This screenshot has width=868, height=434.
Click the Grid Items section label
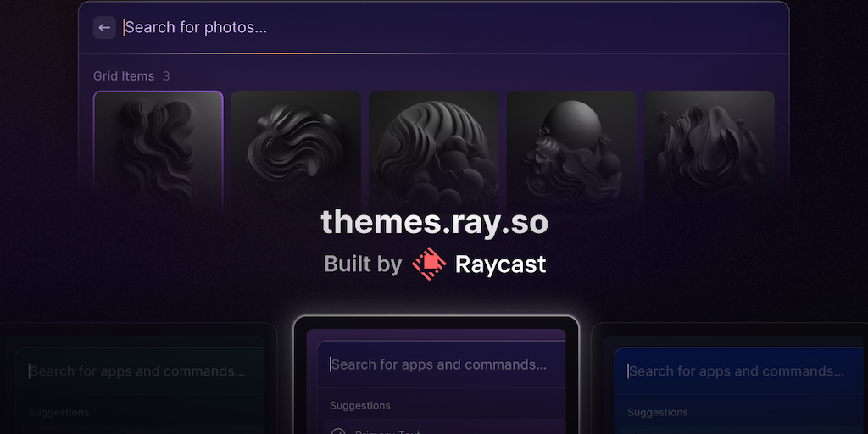click(124, 76)
